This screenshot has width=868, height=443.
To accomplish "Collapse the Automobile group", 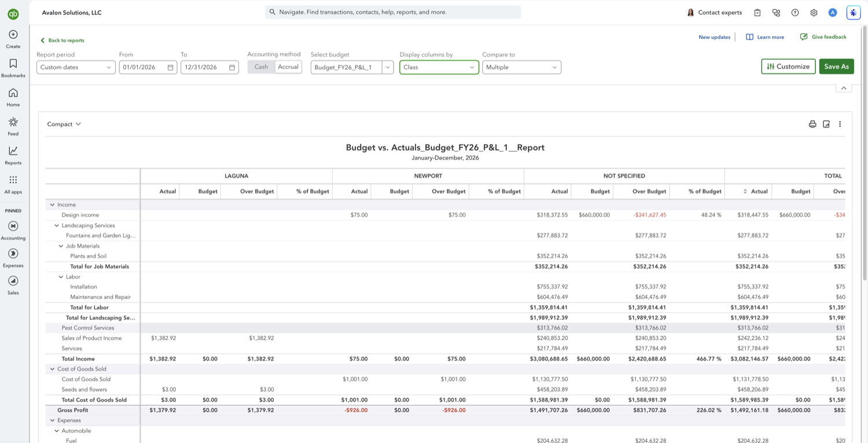I will tap(57, 431).
